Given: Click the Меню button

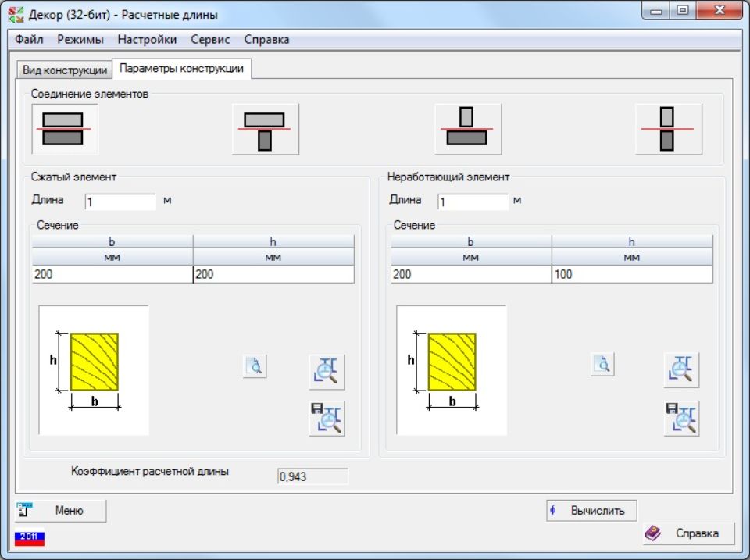Looking at the screenshot, I should 61,511.
